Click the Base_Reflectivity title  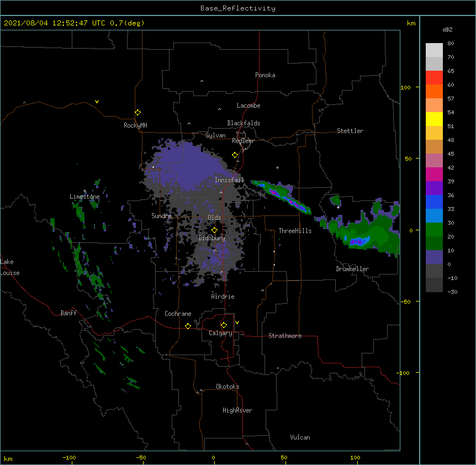238,8
